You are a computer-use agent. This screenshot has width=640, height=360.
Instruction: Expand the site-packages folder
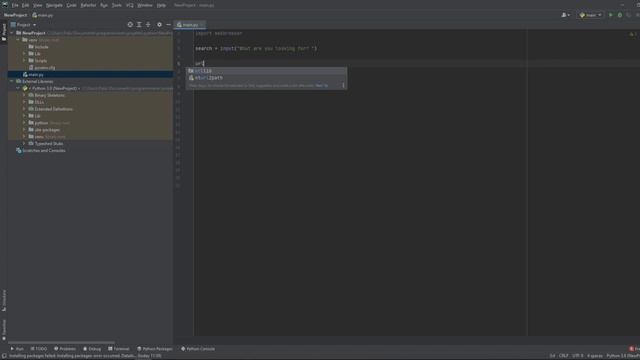click(24, 130)
